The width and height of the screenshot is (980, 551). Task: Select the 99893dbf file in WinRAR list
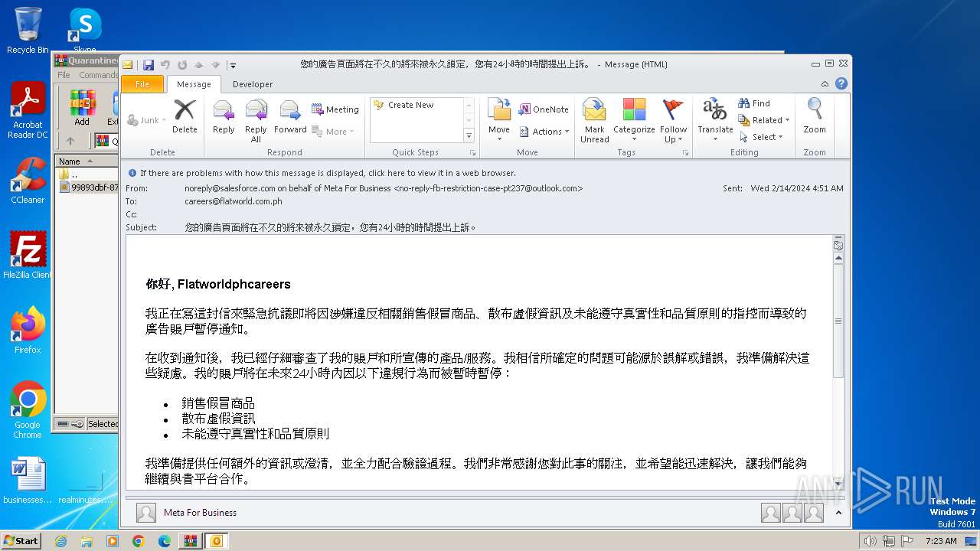(89, 187)
